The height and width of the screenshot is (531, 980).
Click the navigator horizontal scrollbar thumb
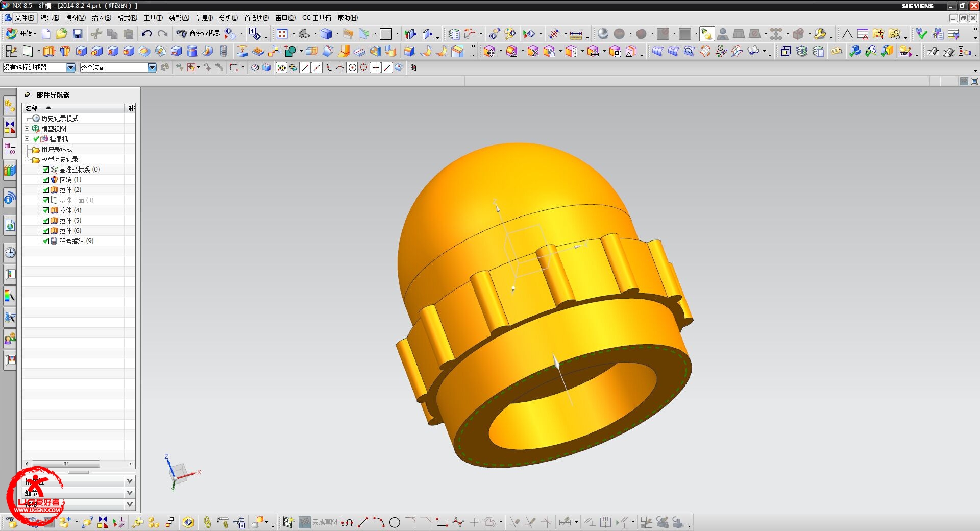[66, 464]
